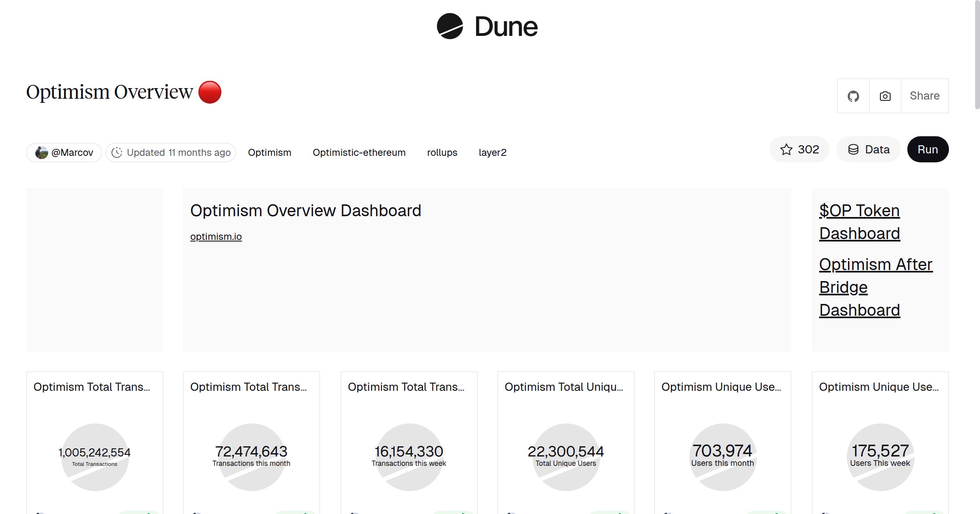The image size is (980, 514).
Task: Click the @Marcov avatar image
Action: [41, 153]
